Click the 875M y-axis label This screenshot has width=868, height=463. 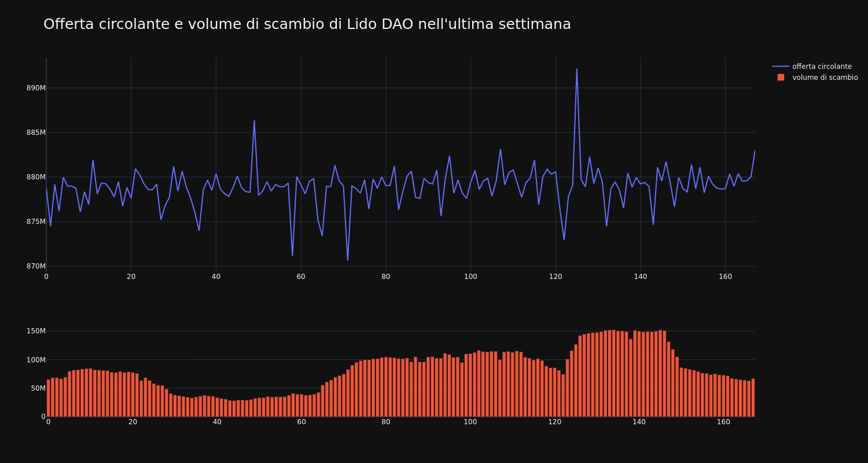click(x=36, y=222)
